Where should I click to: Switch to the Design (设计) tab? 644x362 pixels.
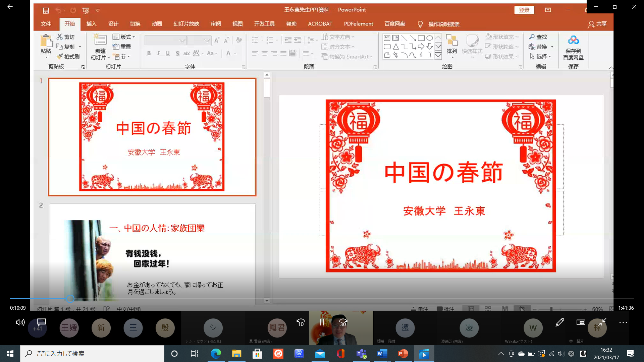point(113,24)
